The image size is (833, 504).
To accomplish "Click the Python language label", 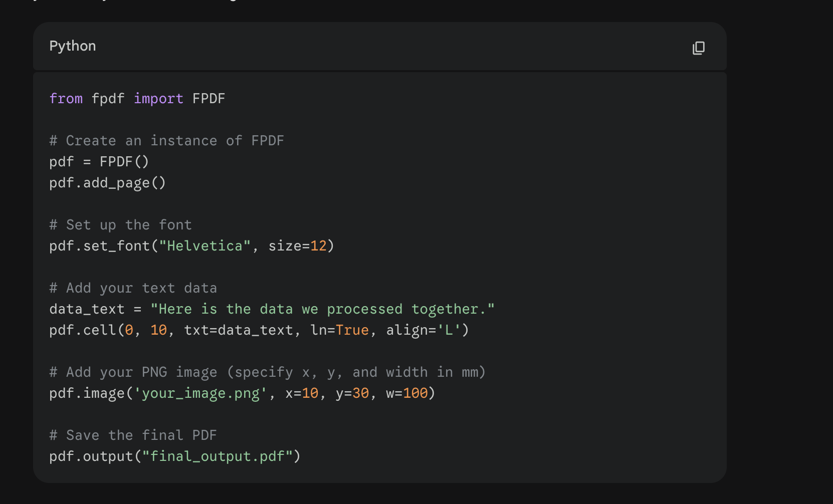I will coord(73,46).
